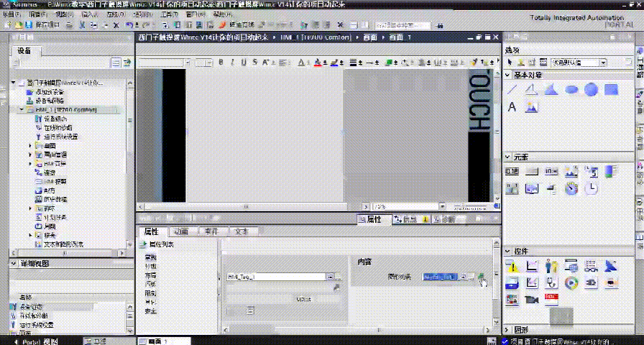Select the Polyline tool in basic objects
The image size is (644, 345).
(531, 89)
